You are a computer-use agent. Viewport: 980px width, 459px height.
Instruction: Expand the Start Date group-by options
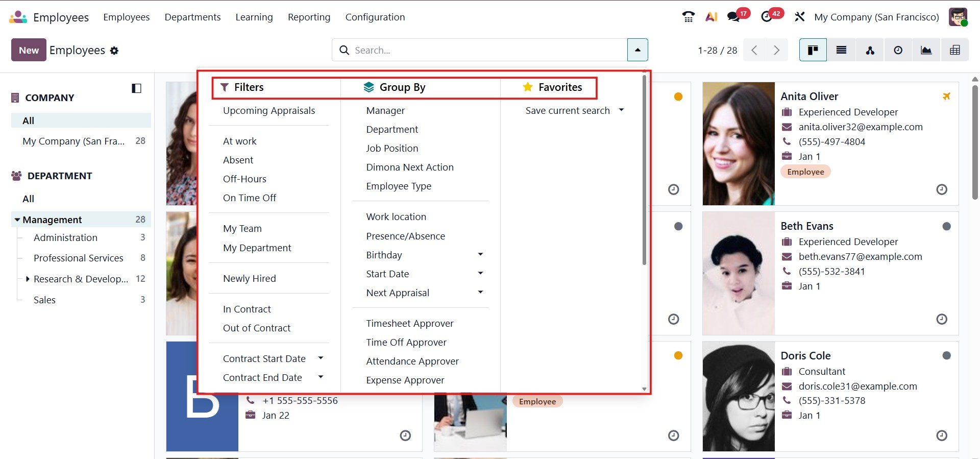(x=480, y=273)
